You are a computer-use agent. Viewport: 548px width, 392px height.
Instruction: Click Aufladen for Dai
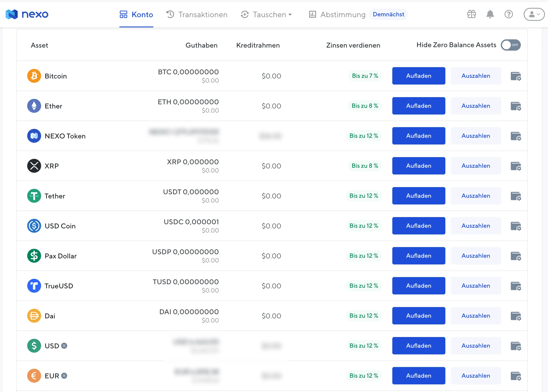pyautogui.click(x=419, y=316)
